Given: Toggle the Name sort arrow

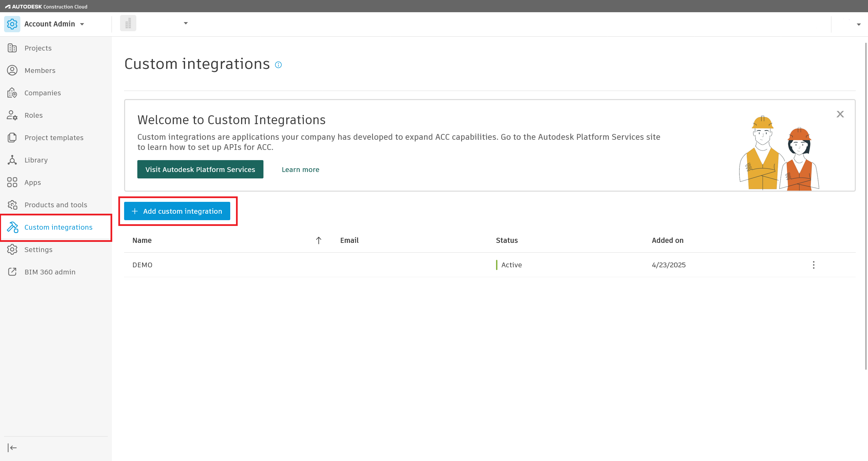Looking at the screenshot, I should point(319,241).
